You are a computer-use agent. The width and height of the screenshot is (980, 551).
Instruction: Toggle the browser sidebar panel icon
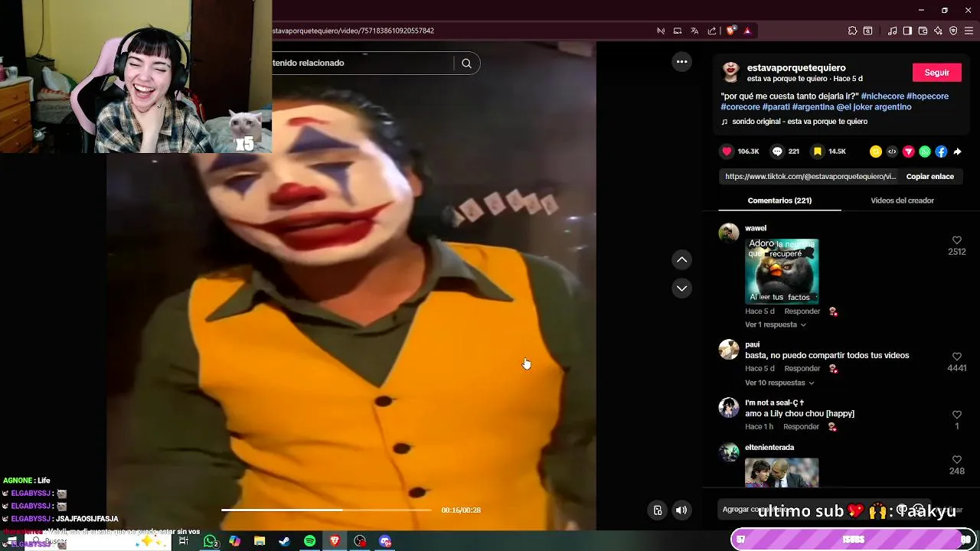coord(907,31)
